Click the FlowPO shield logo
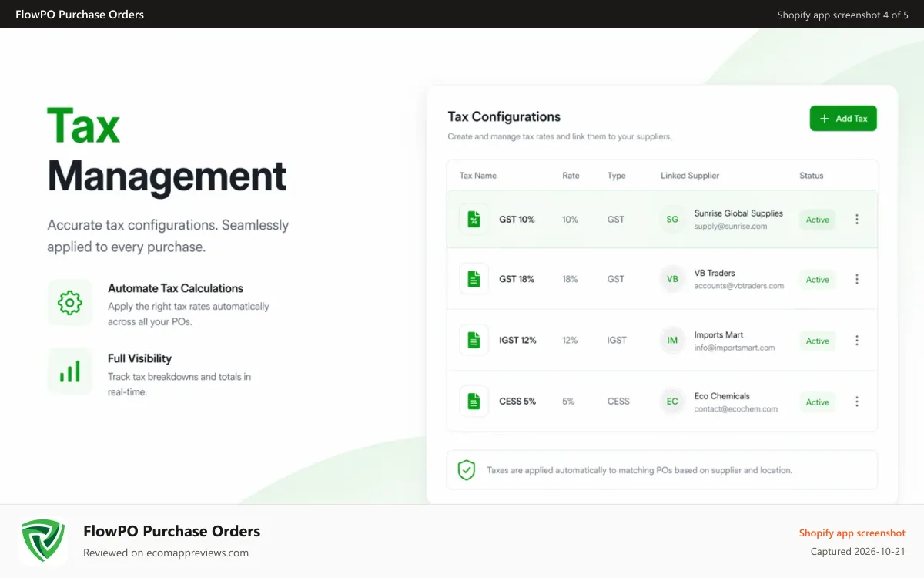This screenshot has height=578, width=924. [x=43, y=541]
